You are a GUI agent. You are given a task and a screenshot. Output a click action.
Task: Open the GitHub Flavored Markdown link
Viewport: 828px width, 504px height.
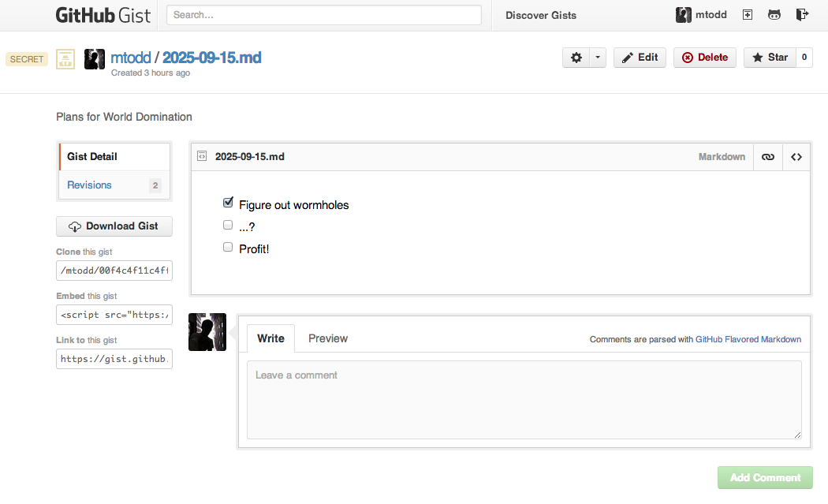click(x=748, y=340)
